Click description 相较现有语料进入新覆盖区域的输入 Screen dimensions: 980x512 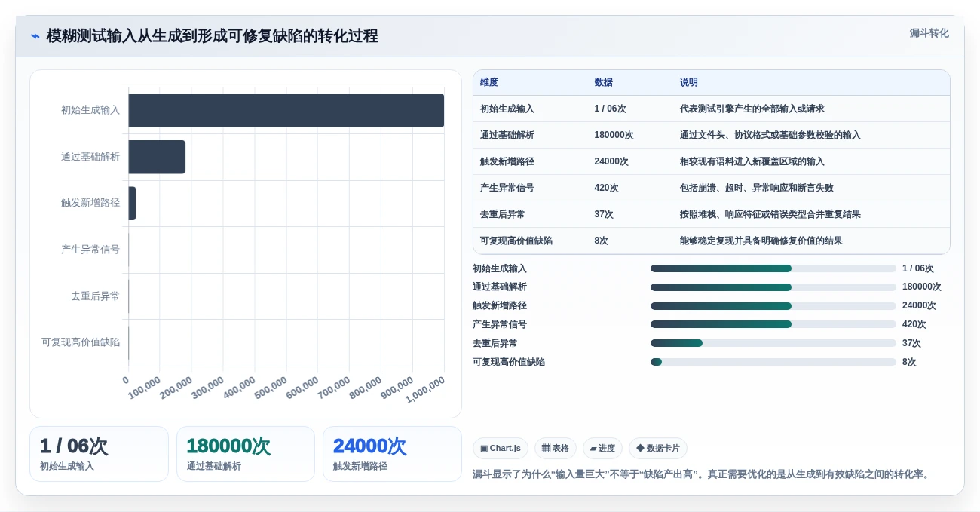click(x=752, y=161)
